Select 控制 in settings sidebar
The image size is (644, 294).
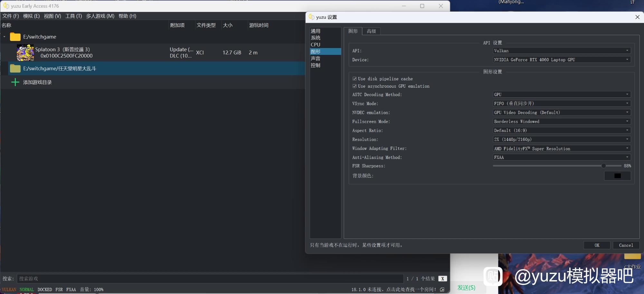point(325,65)
